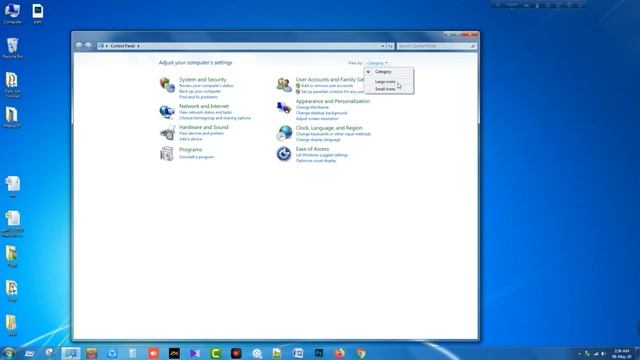Click View network status and tasks link

[x=205, y=112]
